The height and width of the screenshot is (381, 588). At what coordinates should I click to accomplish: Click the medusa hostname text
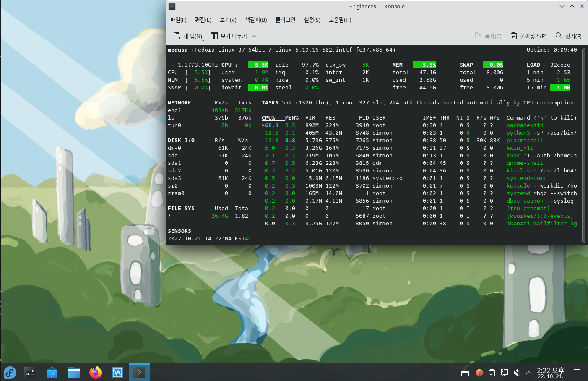click(178, 50)
